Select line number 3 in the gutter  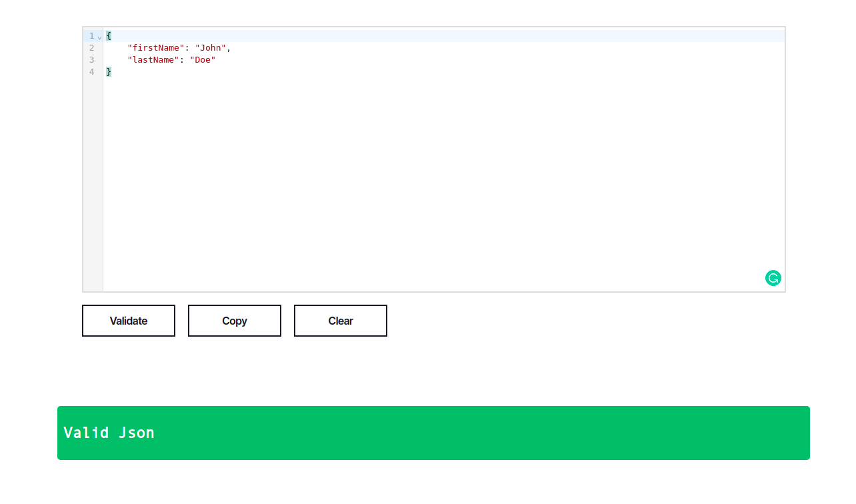click(x=91, y=60)
